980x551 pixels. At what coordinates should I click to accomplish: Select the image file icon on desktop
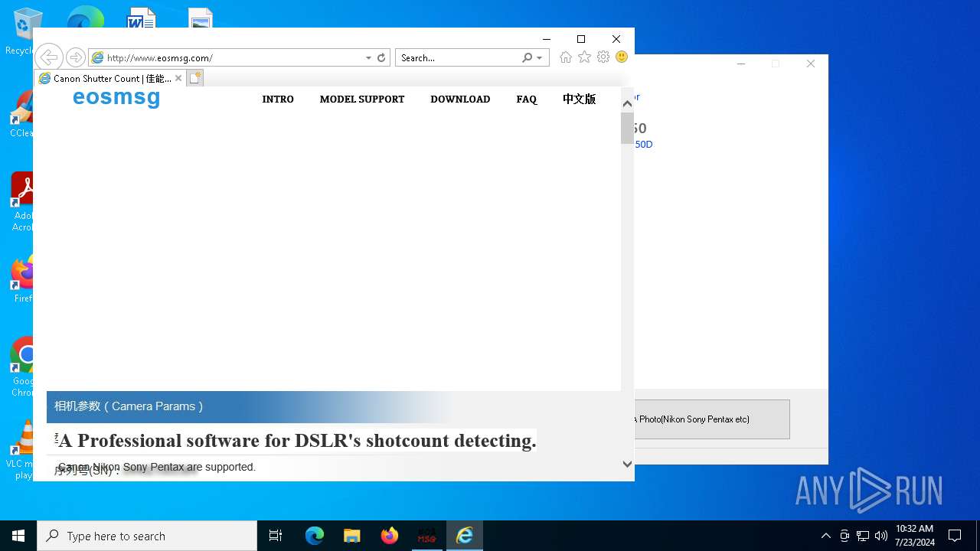[201, 18]
